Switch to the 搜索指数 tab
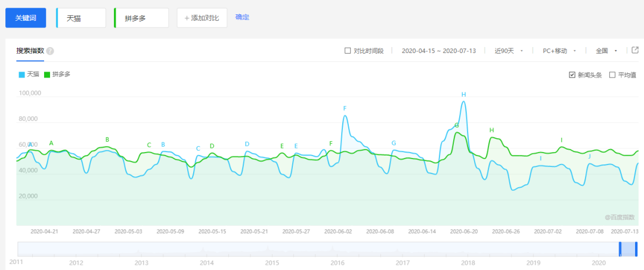 [30, 51]
